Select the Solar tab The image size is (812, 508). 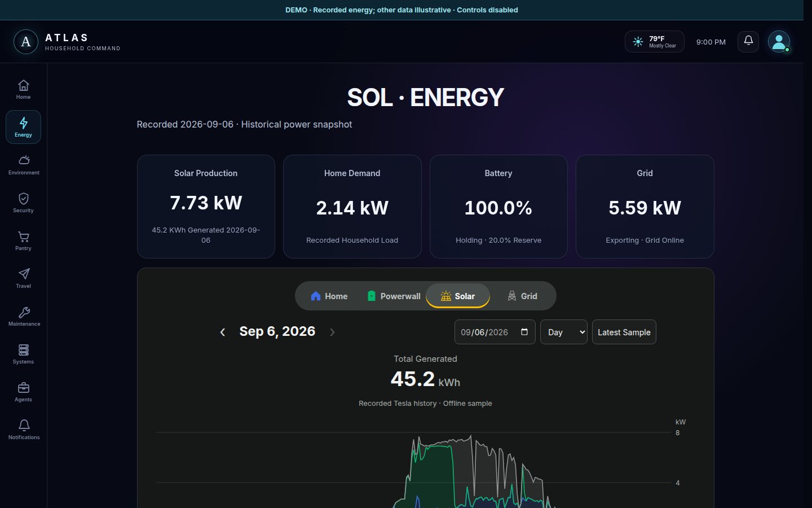458,296
